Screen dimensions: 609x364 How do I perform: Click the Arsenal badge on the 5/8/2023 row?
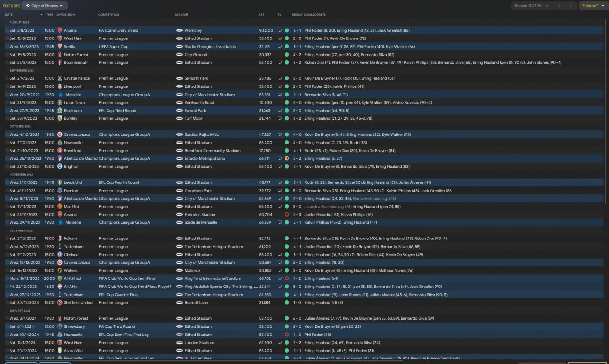tap(59, 30)
